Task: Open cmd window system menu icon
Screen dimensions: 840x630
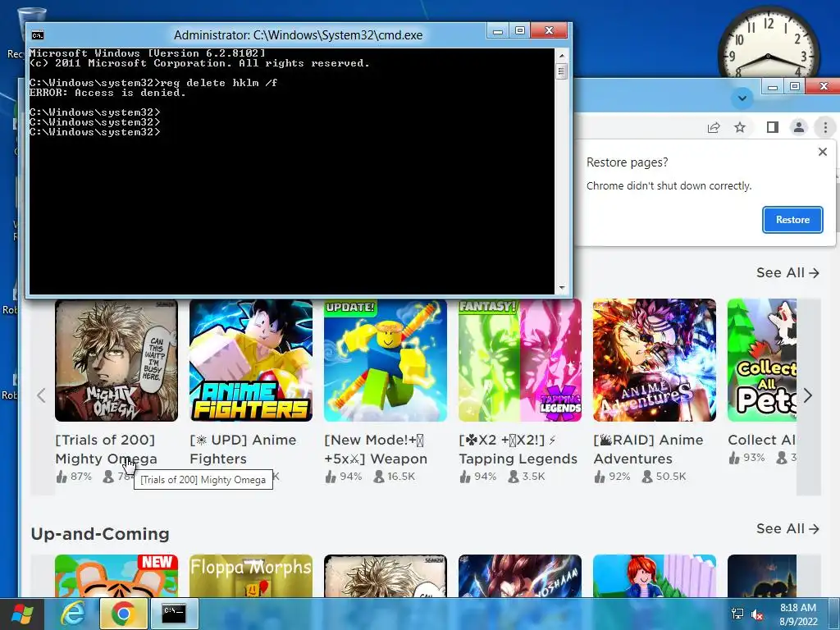Action: coord(37,35)
